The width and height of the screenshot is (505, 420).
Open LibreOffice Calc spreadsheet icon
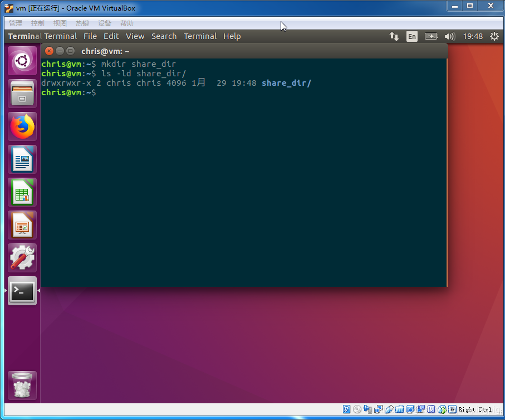pos(22,192)
